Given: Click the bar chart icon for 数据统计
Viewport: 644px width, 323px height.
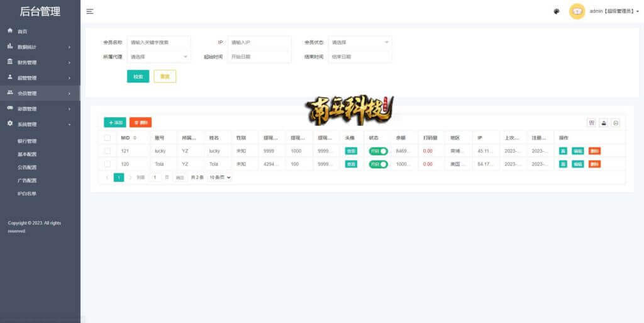Looking at the screenshot, I should tap(10, 47).
